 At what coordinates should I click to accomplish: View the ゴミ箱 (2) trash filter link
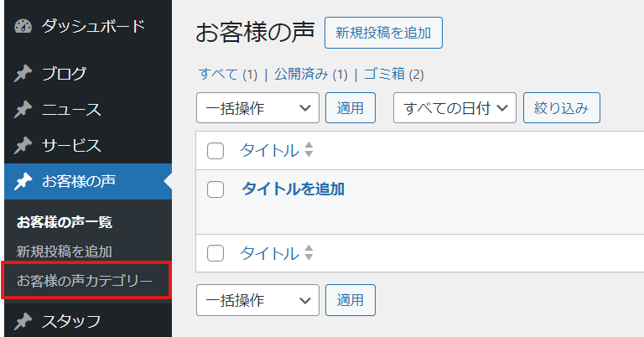coord(394,75)
